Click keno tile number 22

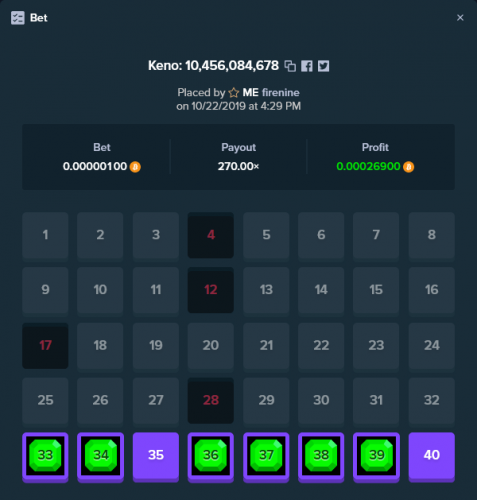point(321,346)
